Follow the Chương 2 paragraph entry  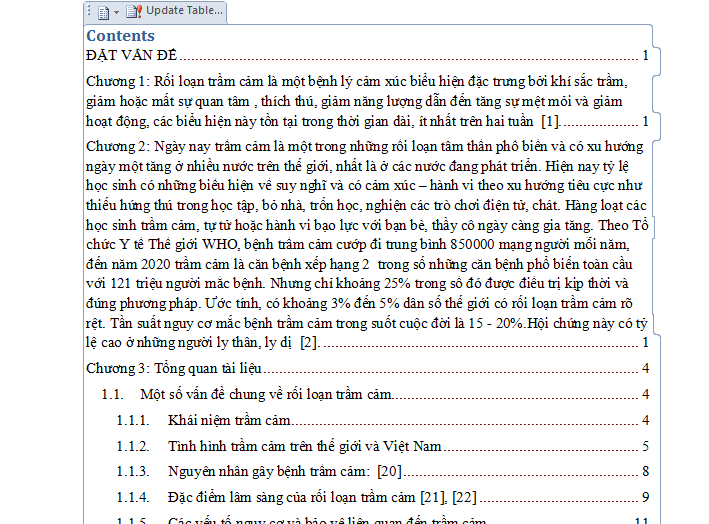click(360, 240)
